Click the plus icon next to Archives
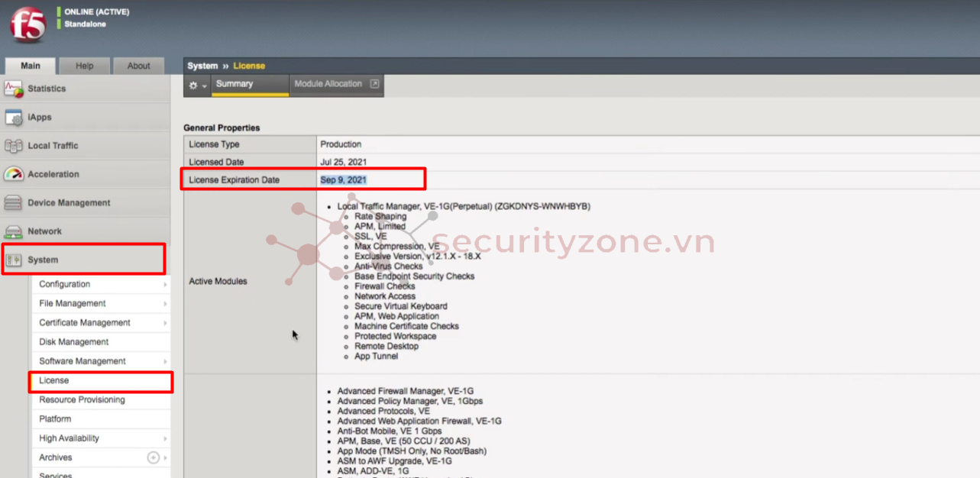980x478 pixels. (x=153, y=457)
